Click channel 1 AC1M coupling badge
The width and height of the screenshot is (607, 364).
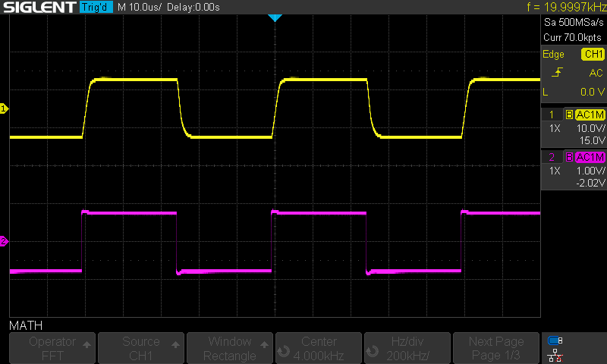coord(590,115)
